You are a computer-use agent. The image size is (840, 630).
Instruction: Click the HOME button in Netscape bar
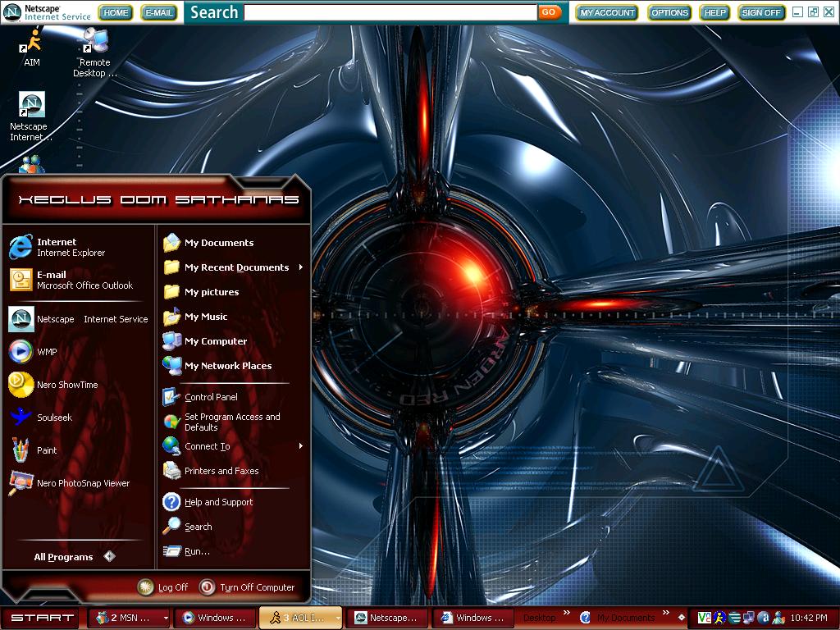(116, 12)
